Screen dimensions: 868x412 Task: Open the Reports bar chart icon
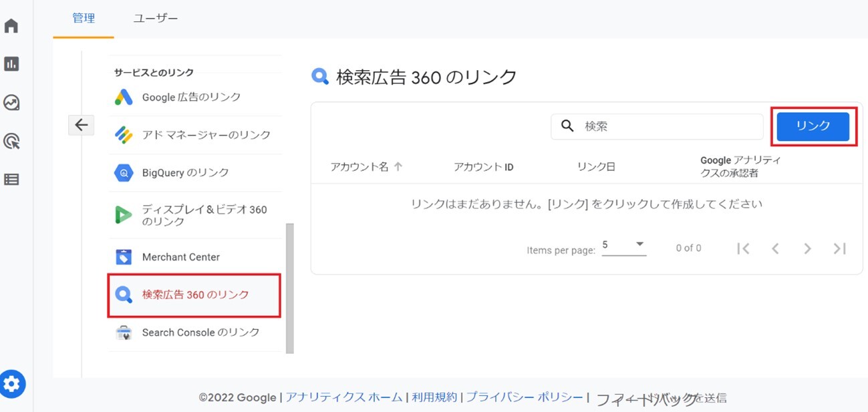pyautogui.click(x=11, y=64)
